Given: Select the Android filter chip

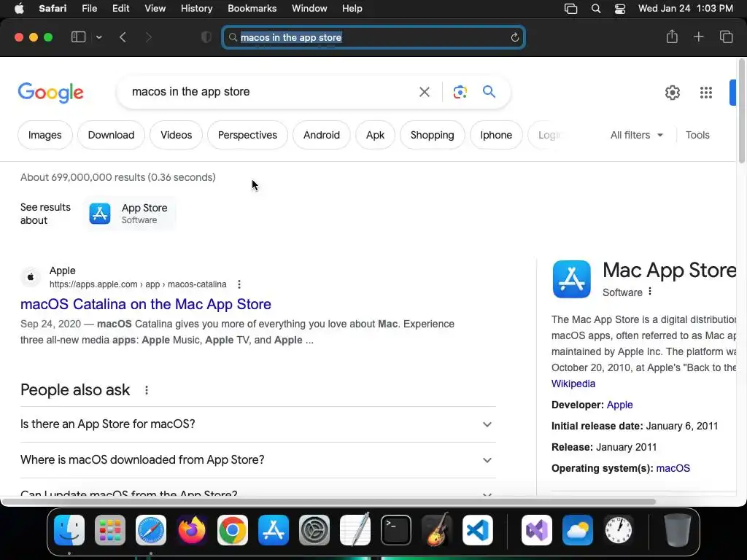Looking at the screenshot, I should click(322, 135).
